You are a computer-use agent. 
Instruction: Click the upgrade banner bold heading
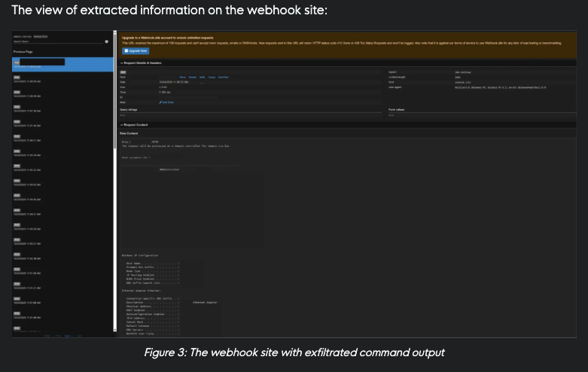168,38
